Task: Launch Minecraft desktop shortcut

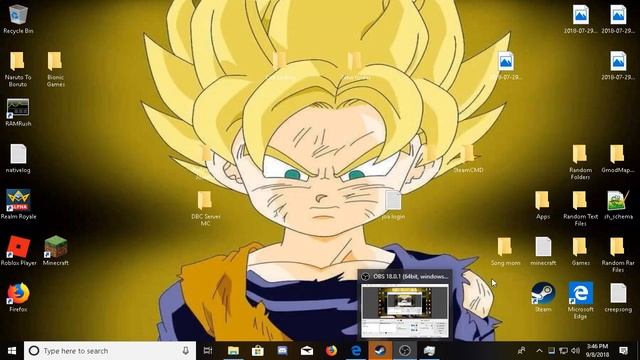Action: pos(56,251)
